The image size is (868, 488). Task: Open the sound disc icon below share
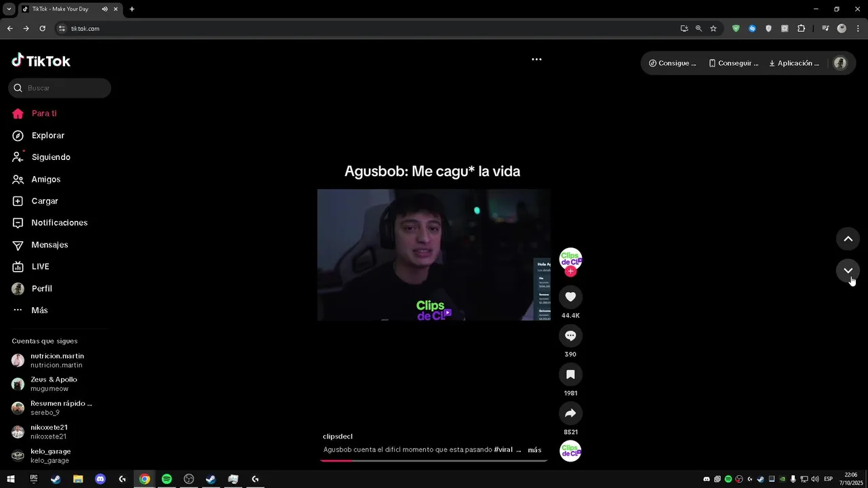click(x=570, y=451)
